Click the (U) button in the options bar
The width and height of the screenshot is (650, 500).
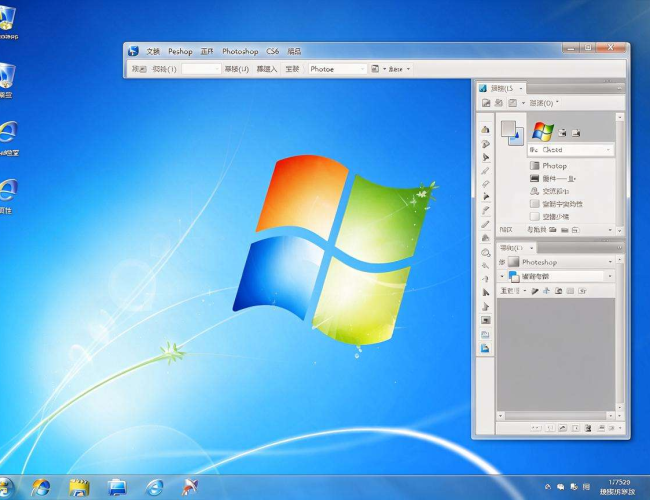tap(236, 69)
